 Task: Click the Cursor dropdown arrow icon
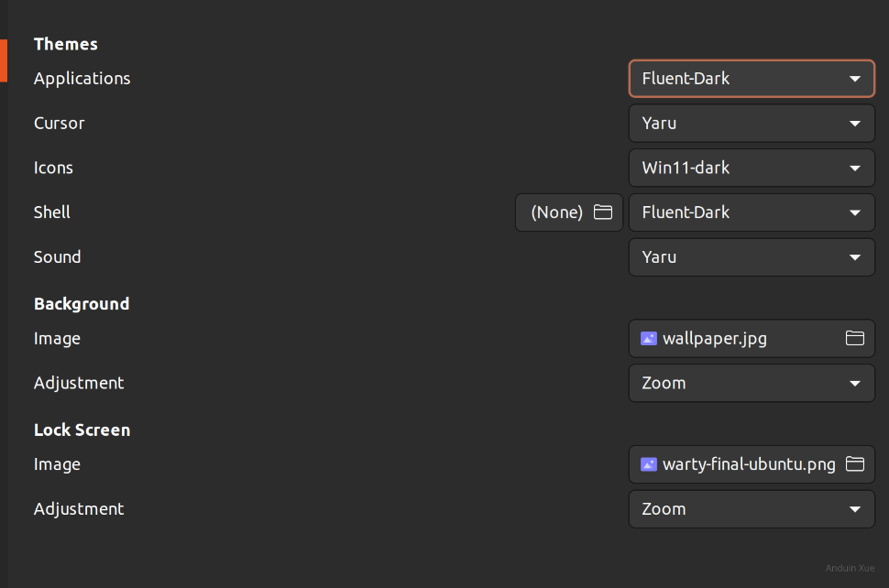coord(855,124)
